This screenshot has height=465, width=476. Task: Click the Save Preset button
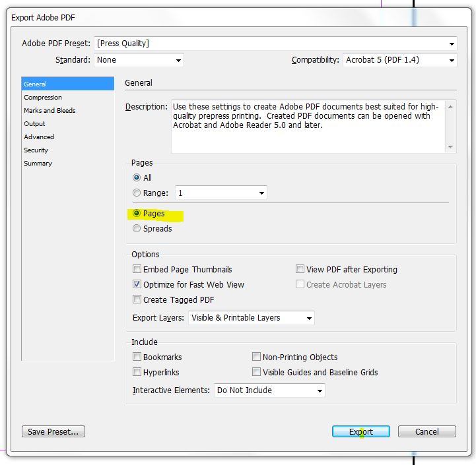(x=53, y=431)
